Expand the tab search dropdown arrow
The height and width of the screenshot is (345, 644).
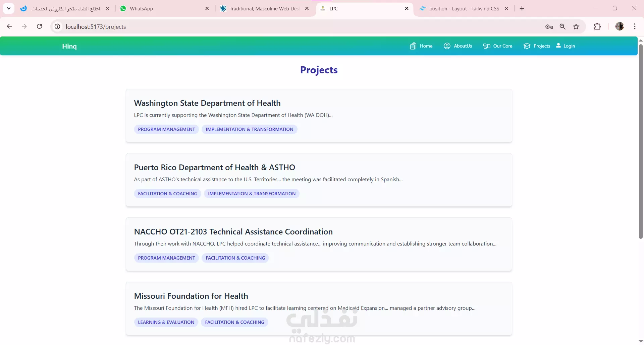(9, 8)
